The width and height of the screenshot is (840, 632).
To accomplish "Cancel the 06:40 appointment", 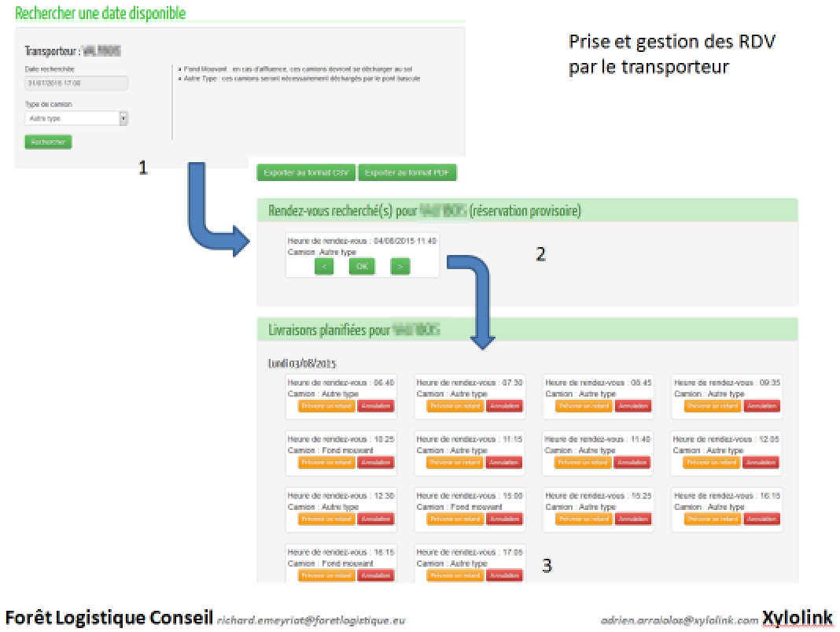I will [375, 406].
